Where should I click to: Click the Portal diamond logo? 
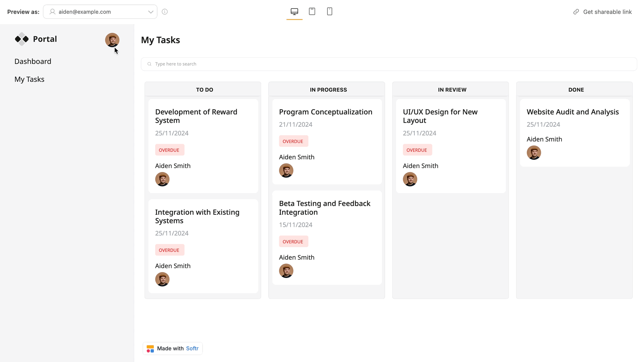click(x=22, y=39)
